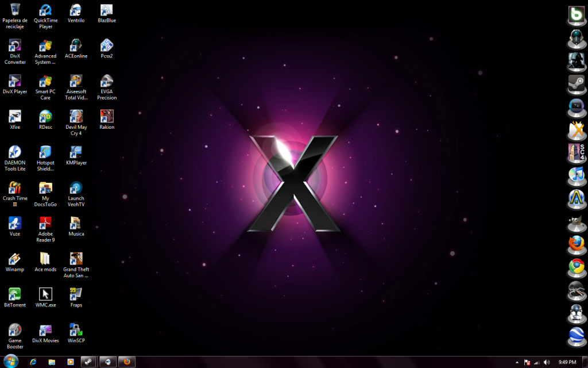This screenshot has width=588, height=368.
Task: Select the RDesc desktop shortcut
Action: [45, 120]
